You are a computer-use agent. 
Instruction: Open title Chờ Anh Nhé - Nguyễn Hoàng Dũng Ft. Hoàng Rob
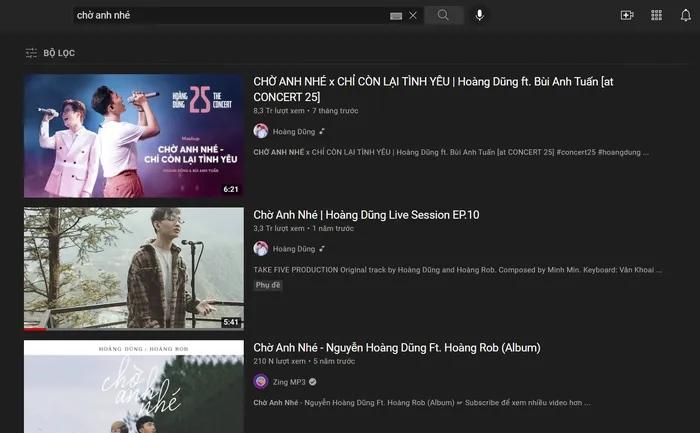[x=397, y=348]
